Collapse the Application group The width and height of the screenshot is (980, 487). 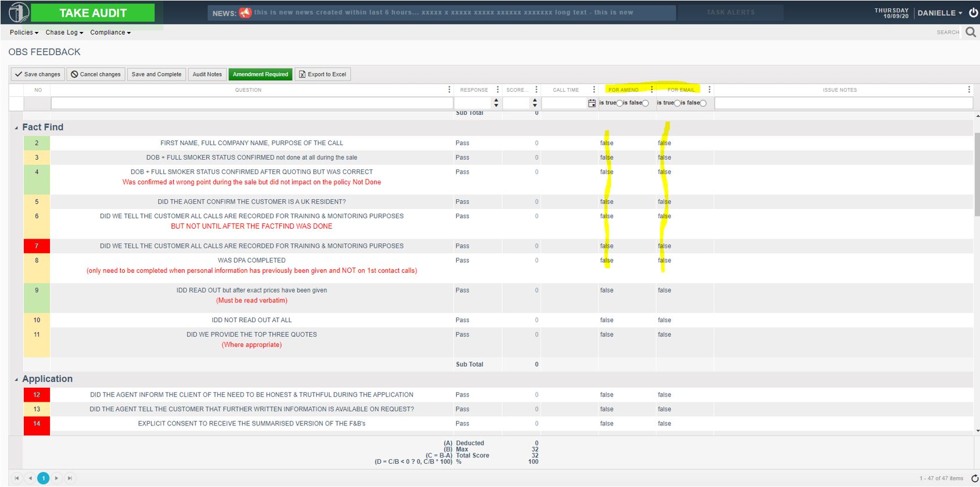[16, 380]
